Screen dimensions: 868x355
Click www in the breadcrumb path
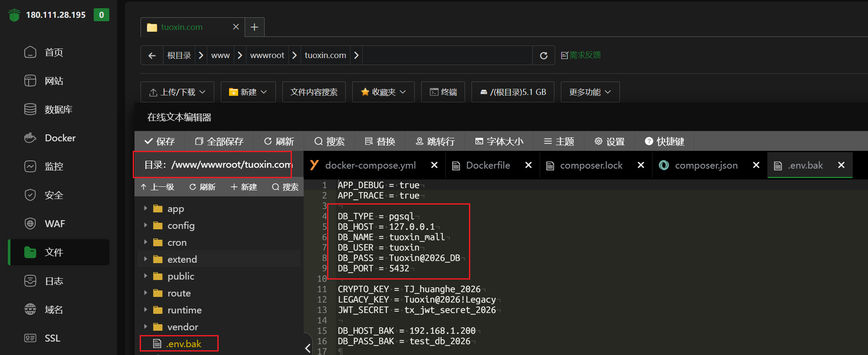[x=220, y=55]
